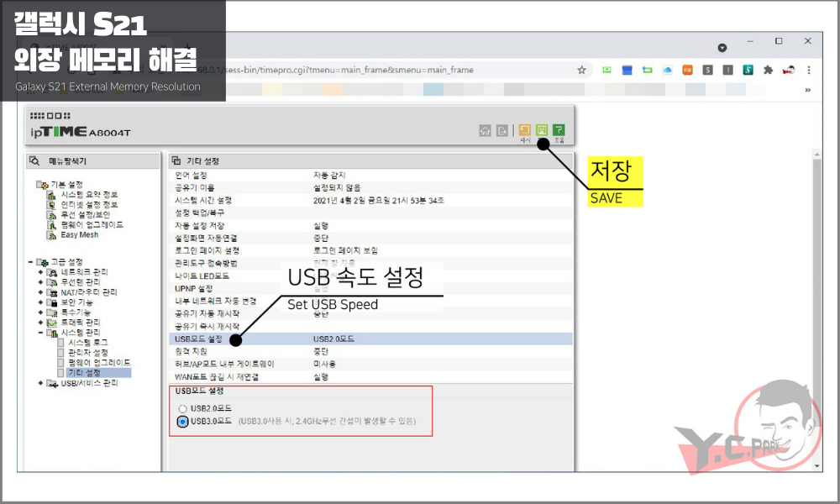The width and height of the screenshot is (840, 504).
Task: Select 관리도구 접속방법 row
Action: point(372,263)
